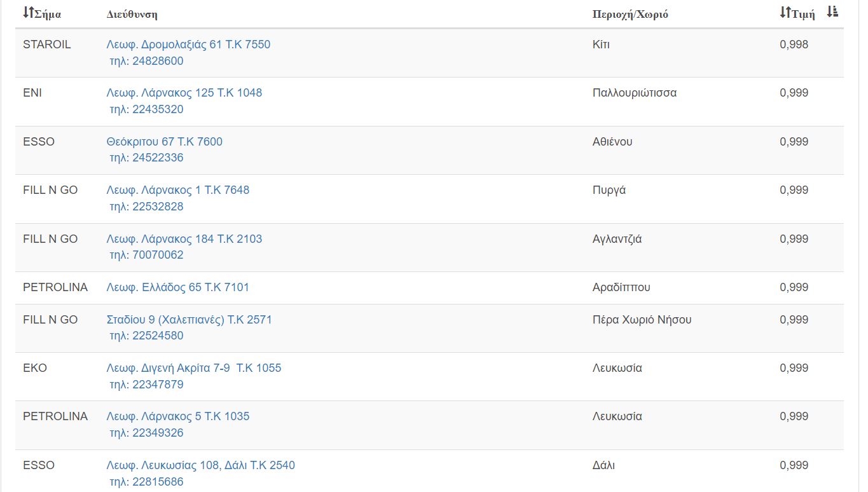This screenshot has width=868, height=492.
Task: Click Λευκωσία in the EKO row
Action: [617, 368]
